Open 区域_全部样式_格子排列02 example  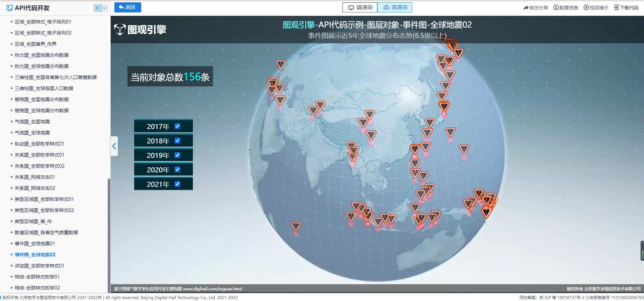43,33
